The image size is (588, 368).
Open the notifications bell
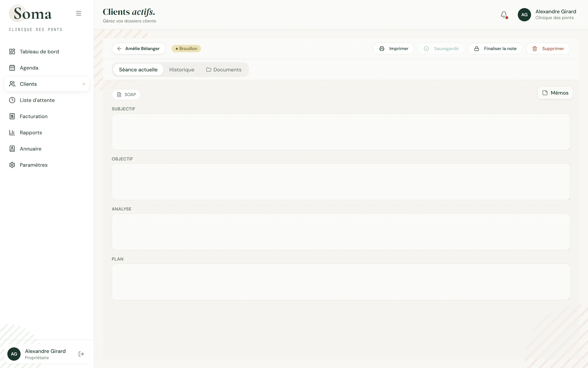pos(504,15)
